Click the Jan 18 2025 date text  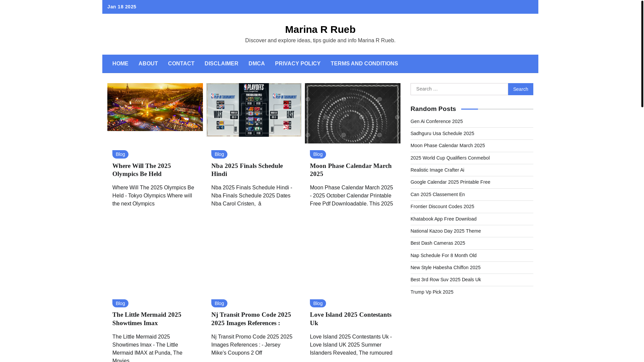coord(122,7)
